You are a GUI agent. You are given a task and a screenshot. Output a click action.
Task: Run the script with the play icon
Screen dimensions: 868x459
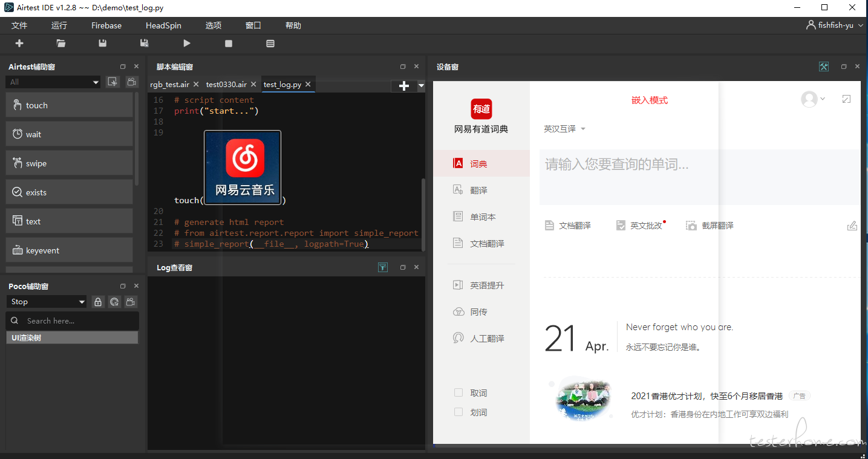[x=187, y=43]
